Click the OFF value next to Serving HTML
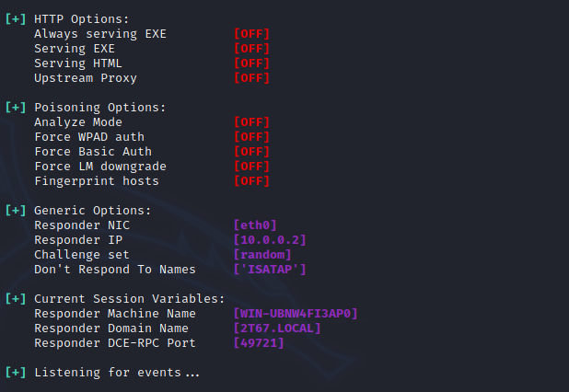Screen dimensions: 569x392 pyautogui.click(x=251, y=63)
